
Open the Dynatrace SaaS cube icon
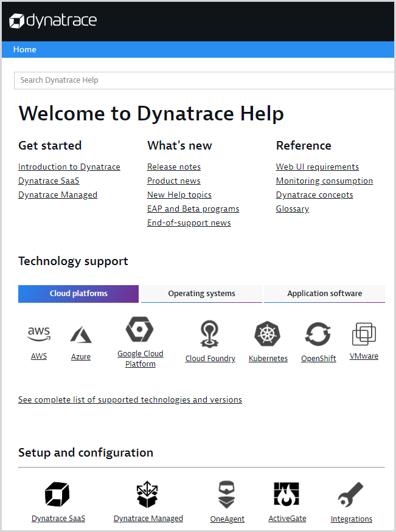pos(57,494)
